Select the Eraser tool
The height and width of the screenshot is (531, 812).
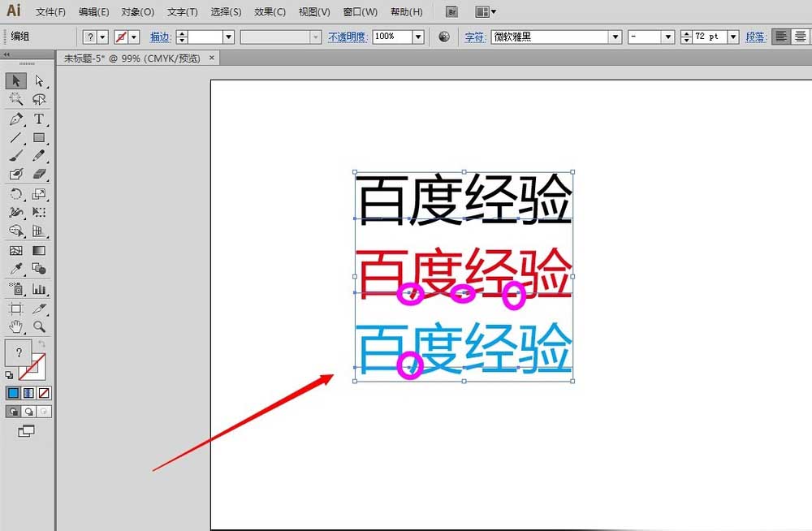click(39, 174)
